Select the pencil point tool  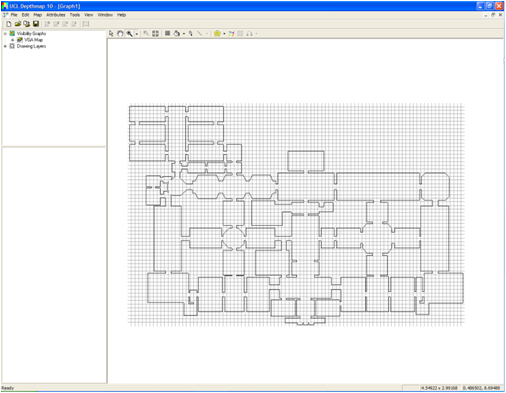191,33
